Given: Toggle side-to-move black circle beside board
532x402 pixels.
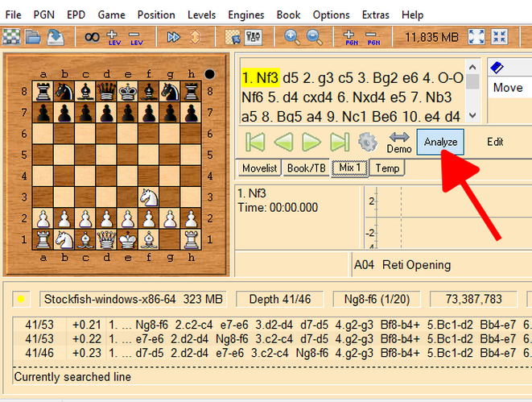Looking at the screenshot, I should (210, 74).
